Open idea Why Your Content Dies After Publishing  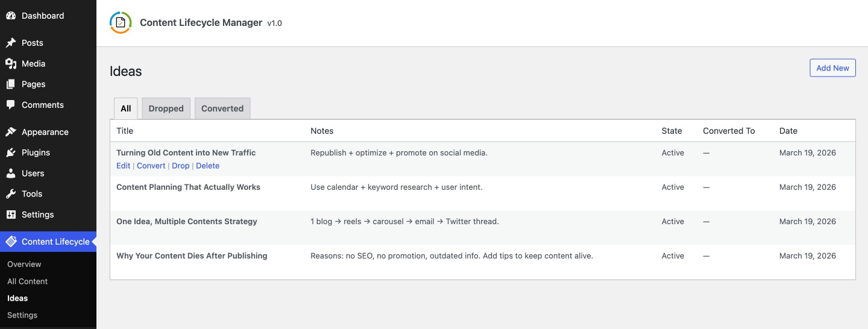click(x=192, y=255)
